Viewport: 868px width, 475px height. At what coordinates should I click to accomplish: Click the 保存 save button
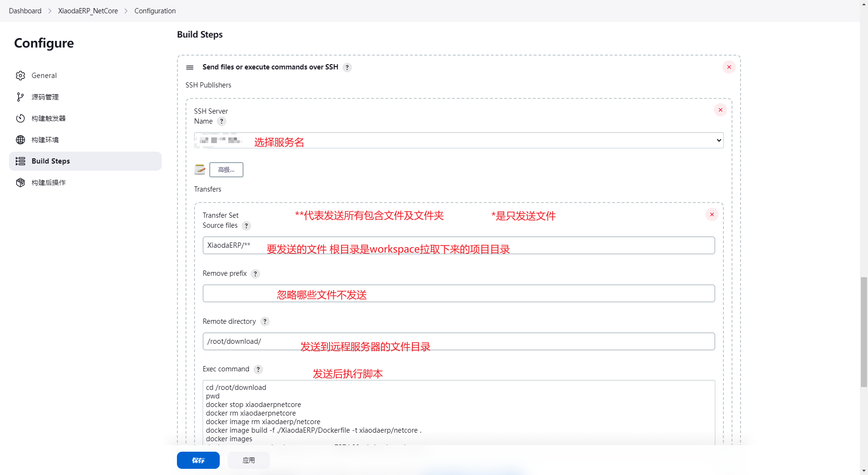[198, 460]
